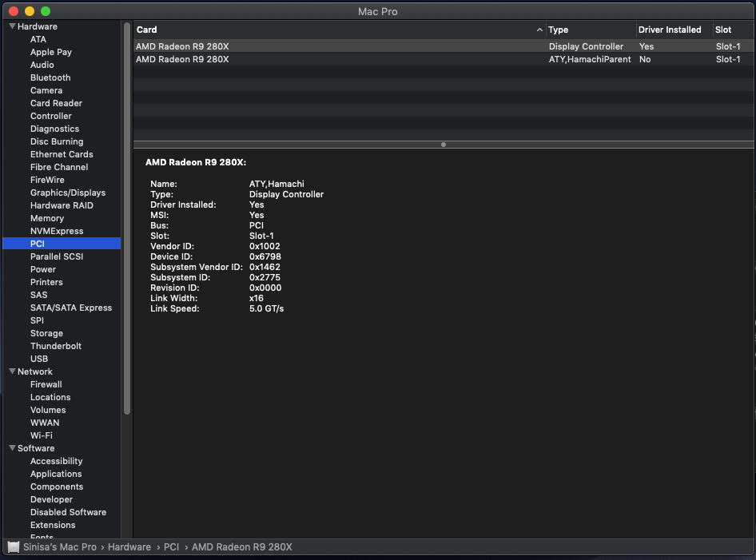
Task: Click the Link Speed value 5.0 GT/s
Action: [266, 309]
